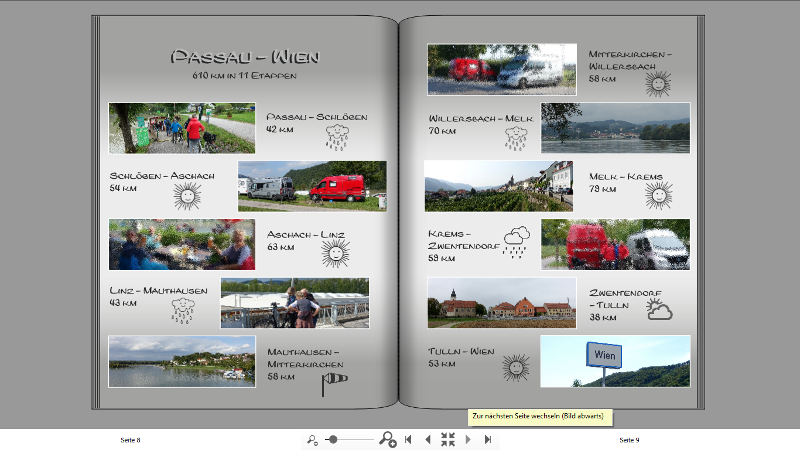
Task: Click the zoom slider handle
Action: (332, 439)
